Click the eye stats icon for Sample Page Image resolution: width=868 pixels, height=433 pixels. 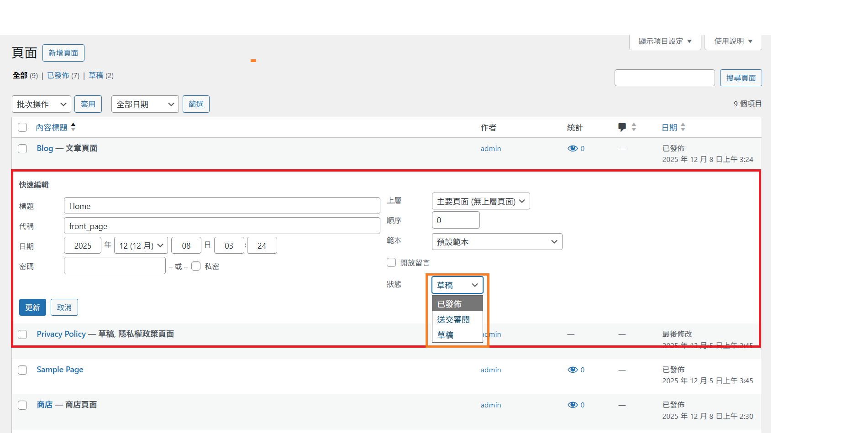[572, 370]
